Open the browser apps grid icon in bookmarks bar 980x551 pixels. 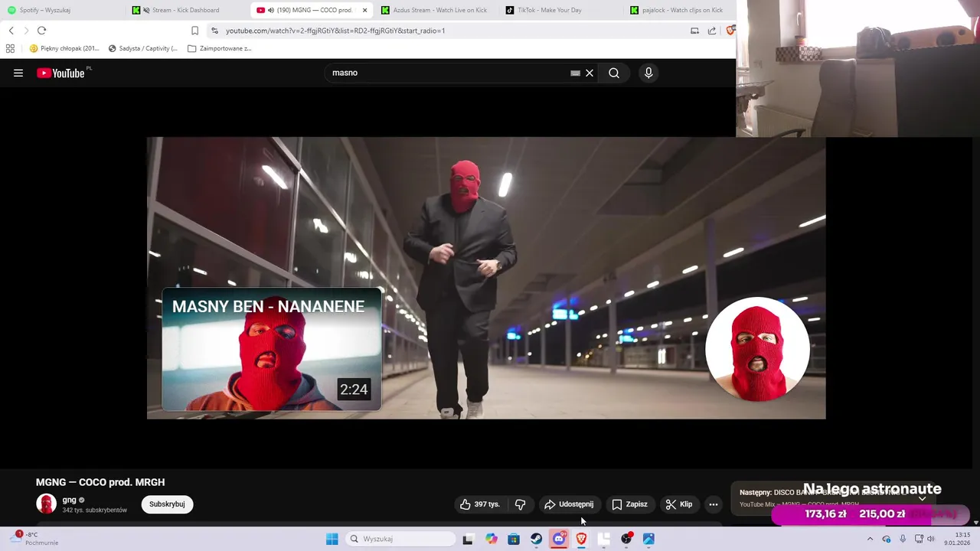[x=10, y=48]
